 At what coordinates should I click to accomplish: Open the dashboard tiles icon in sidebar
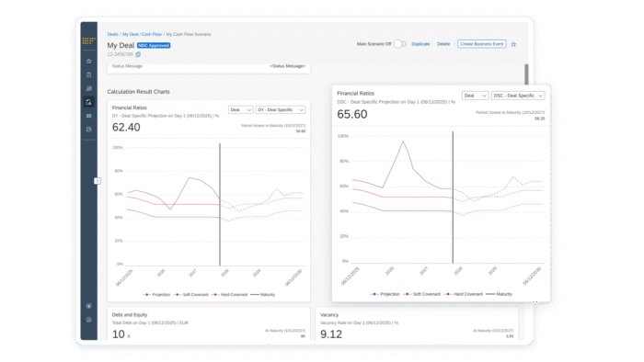(88, 116)
